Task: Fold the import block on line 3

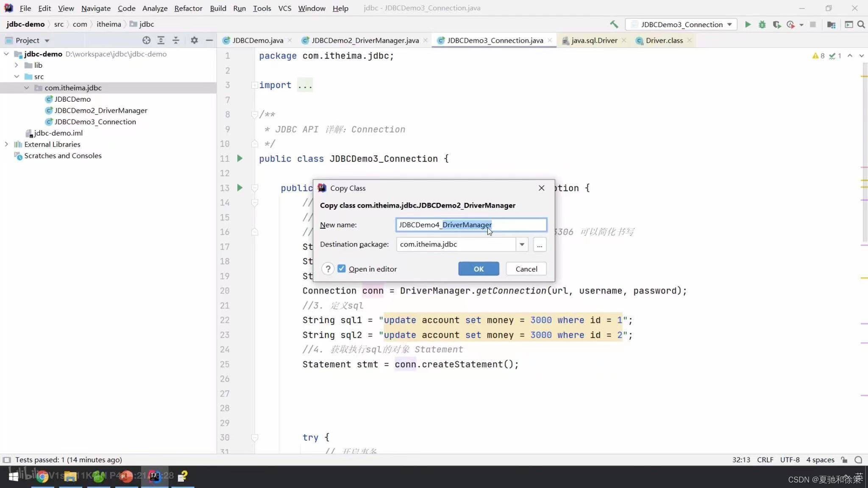Action: pyautogui.click(x=254, y=85)
